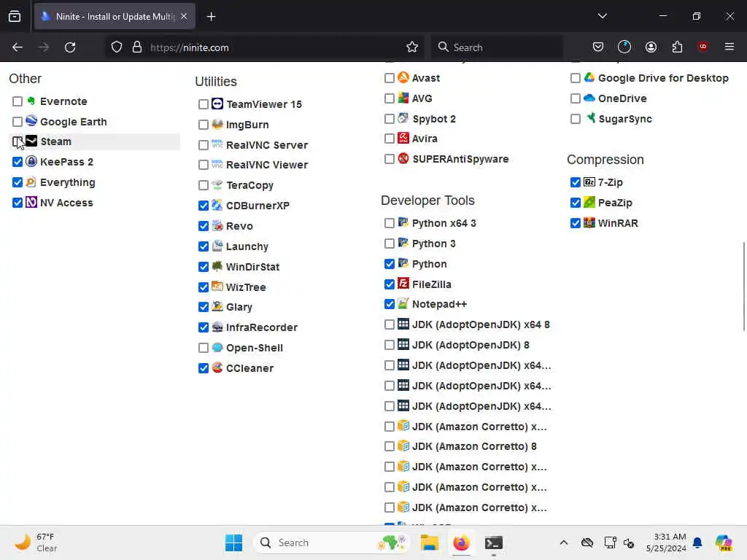Save page to Pocket icon
Image resolution: width=747 pixels, height=560 pixels.
tap(598, 47)
